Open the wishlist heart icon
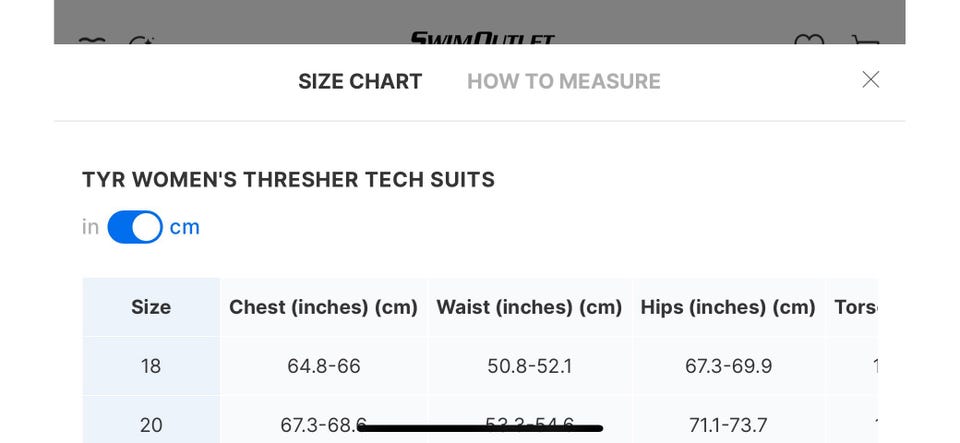This screenshot has height=443, width=960. pos(808,40)
